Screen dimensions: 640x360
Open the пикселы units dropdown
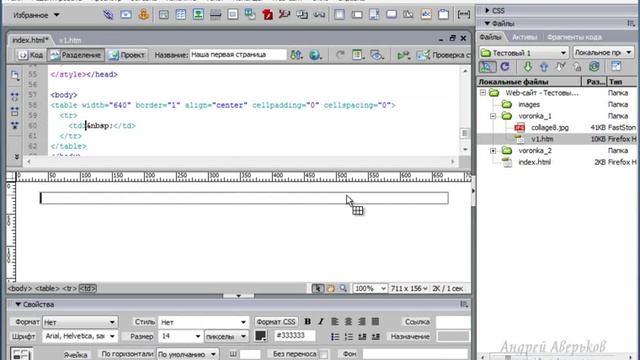coord(226,336)
